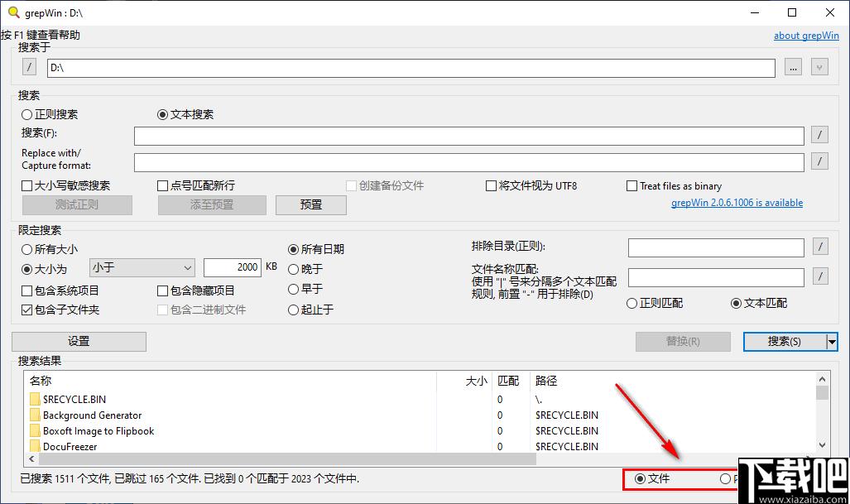Click the horizontal scrollbar left arrow
Image resolution: width=850 pixels, height=504 pixels.
pyautogui.click(x=32, y=459)
